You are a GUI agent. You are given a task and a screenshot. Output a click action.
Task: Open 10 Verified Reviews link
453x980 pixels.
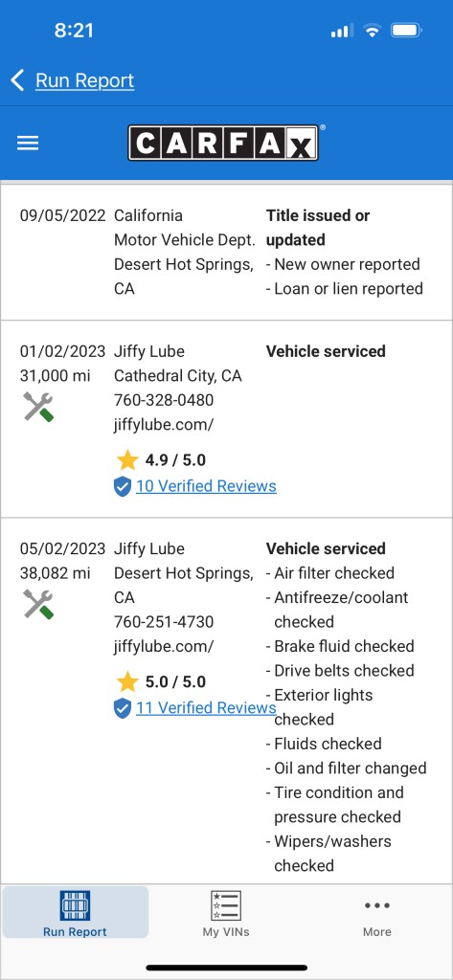207,486
